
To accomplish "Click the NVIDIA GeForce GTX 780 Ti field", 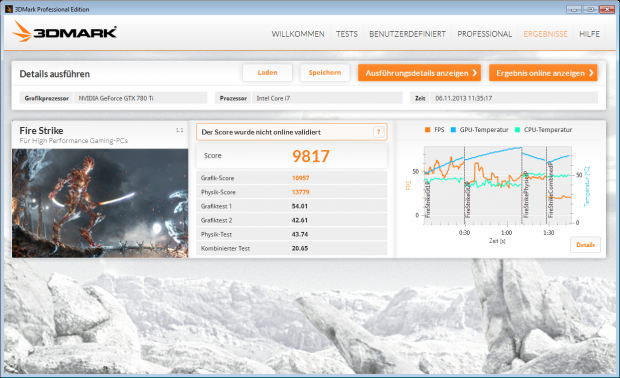I will click(x=140, y=98).
